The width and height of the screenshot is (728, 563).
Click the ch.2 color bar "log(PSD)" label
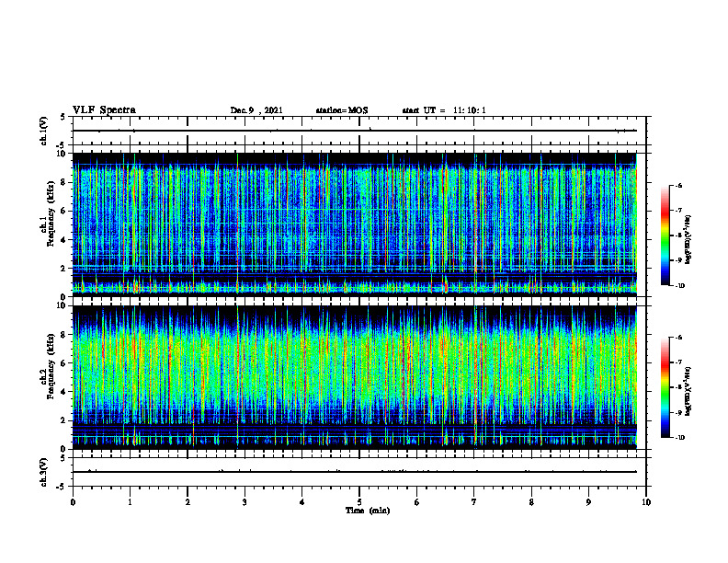tap(689, 392)
